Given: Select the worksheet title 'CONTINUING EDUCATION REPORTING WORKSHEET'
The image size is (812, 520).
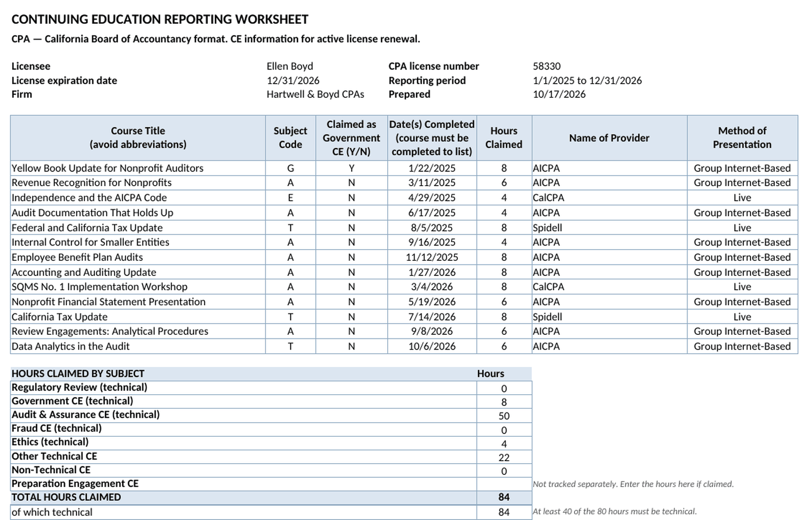Looking at the screenshot, I should point(160,19).
